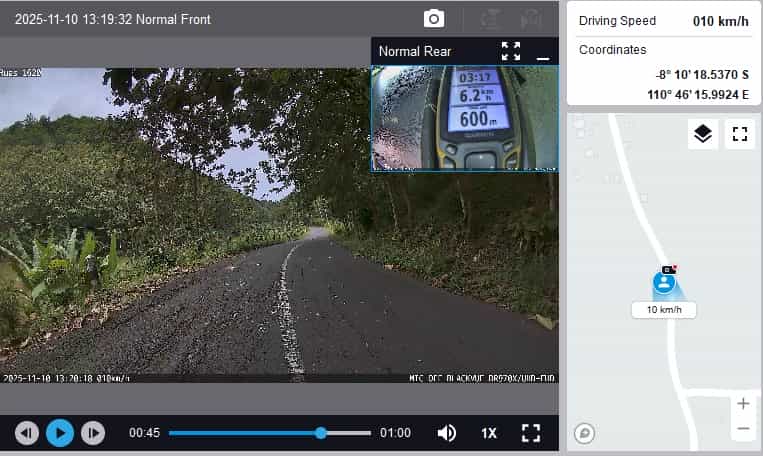The height and width of the screenshot is (456, 763).
Task: Click the playback progress slider handle
Action: coord(321,433)
